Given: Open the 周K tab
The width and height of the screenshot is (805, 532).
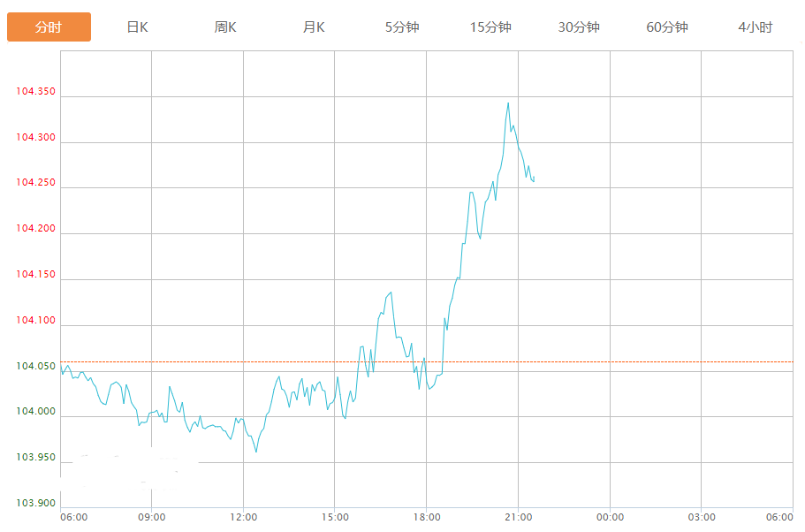Looking at the screenshot, I should coord(225,27).
